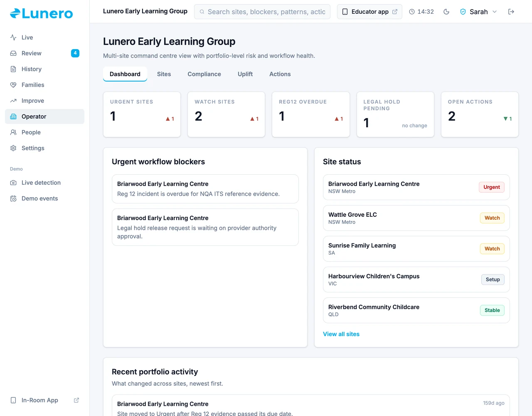Click the Demo events calendar icon

coord(13,198)
